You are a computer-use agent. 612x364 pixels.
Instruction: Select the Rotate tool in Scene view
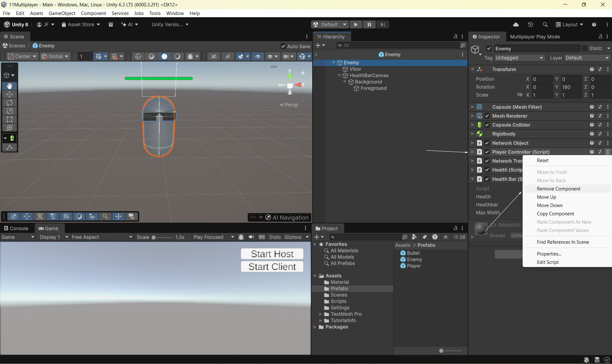[x=10, y=103]
